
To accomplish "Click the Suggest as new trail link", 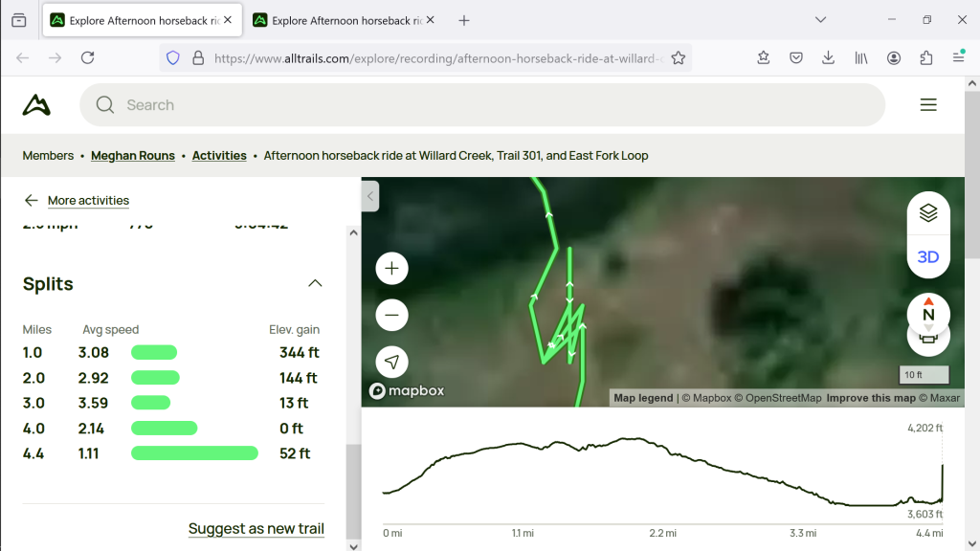I will click(256, 528).
